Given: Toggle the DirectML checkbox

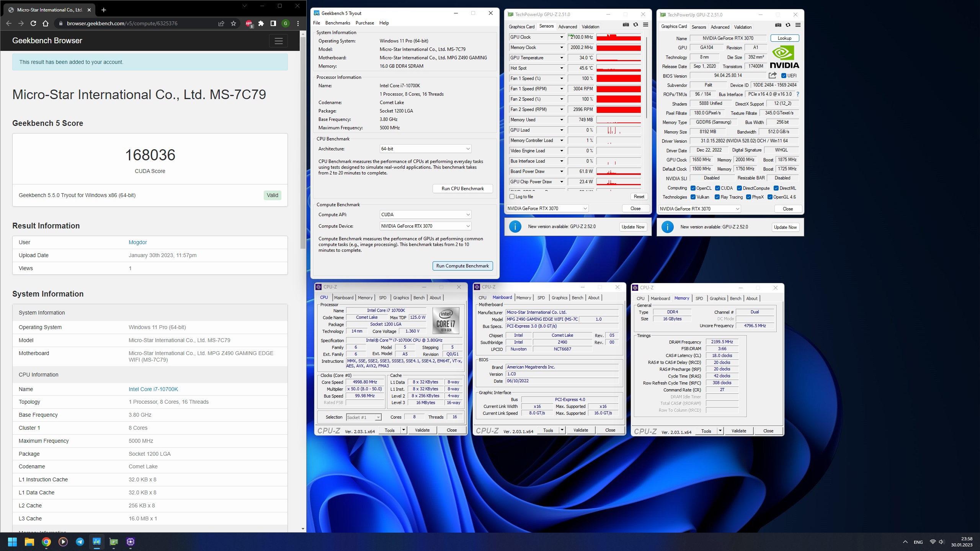Looking at the screenshot, I should pos(776,188).
